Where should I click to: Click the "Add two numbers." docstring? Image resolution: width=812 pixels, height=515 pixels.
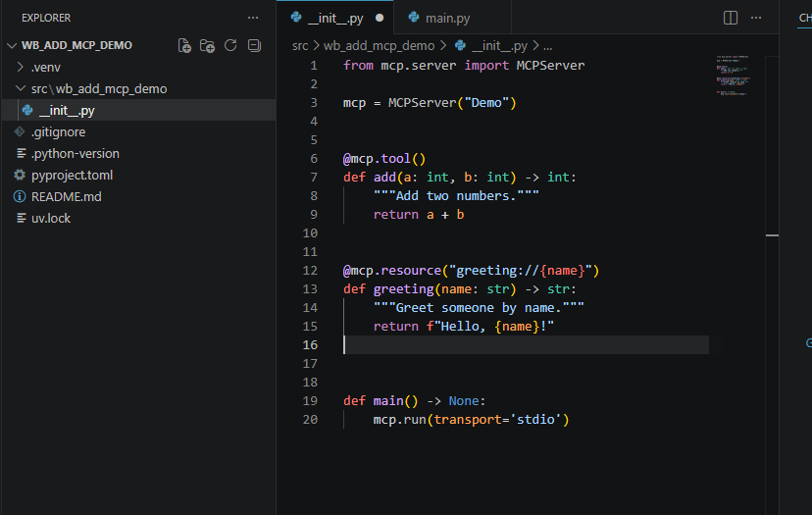pos(456,195)
